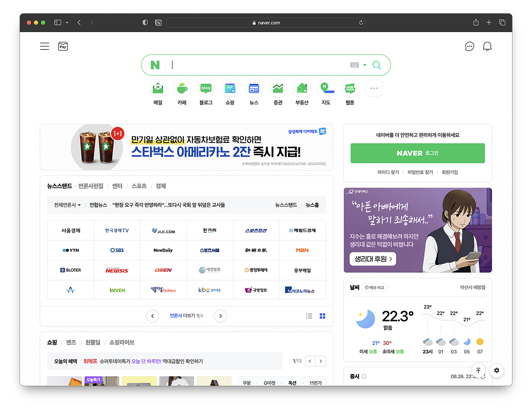Open the chat bubble icon

click(x=470, y=46)
